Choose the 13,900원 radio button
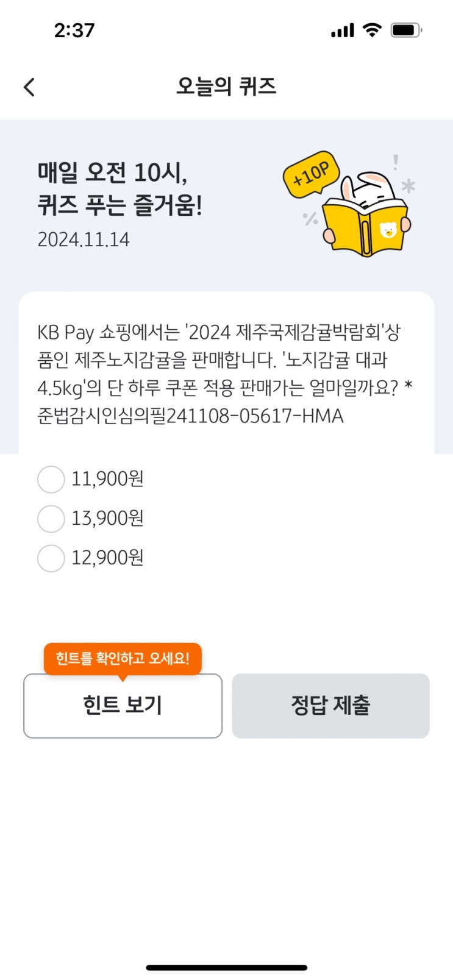Image resolution: width=453 pixels, height=980 pixels. tap(51, 519)
